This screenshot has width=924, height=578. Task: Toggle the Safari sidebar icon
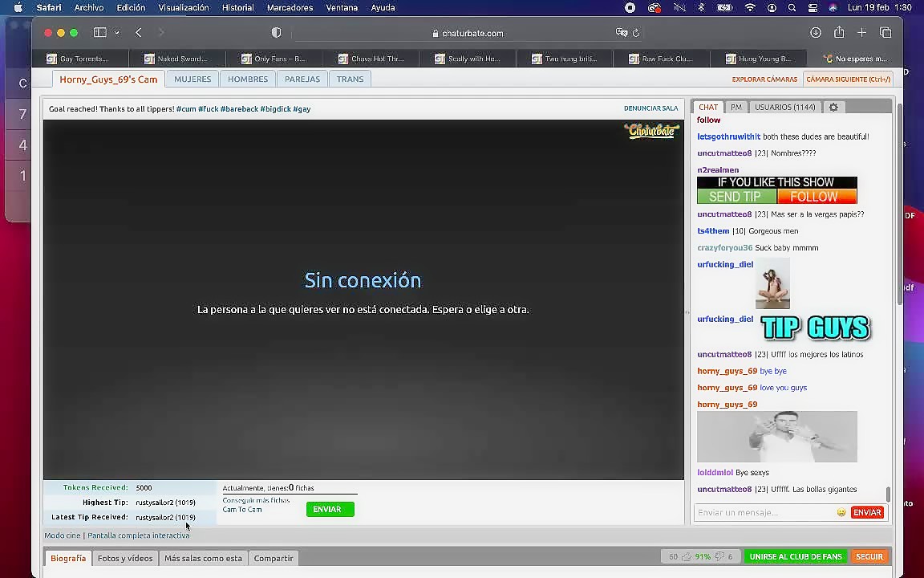click(100, 33)
